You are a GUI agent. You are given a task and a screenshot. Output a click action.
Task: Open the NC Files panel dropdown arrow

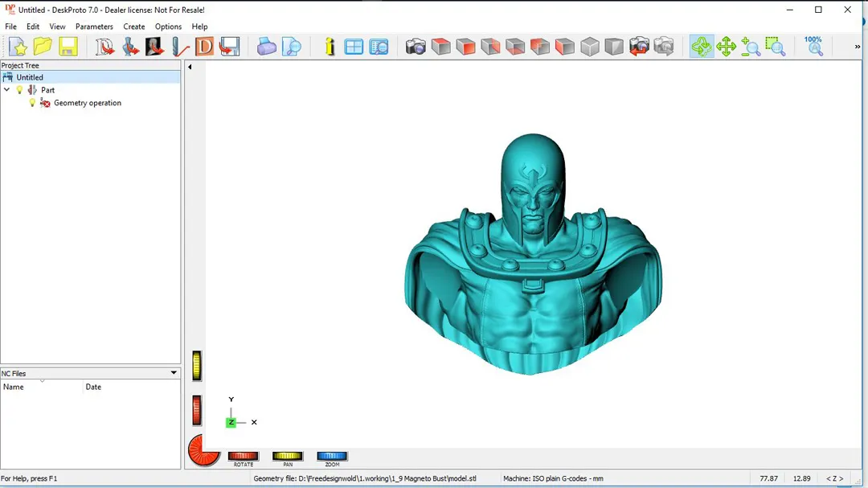174,373
